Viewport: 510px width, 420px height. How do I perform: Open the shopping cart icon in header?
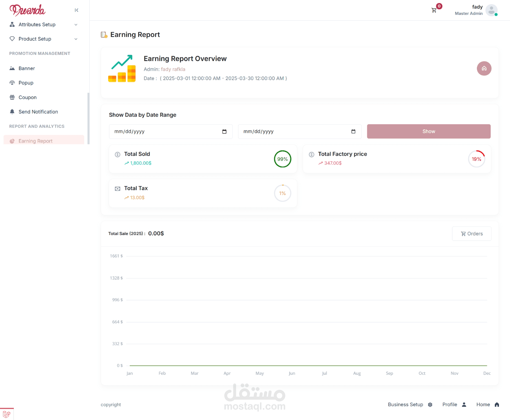[434, 10]
